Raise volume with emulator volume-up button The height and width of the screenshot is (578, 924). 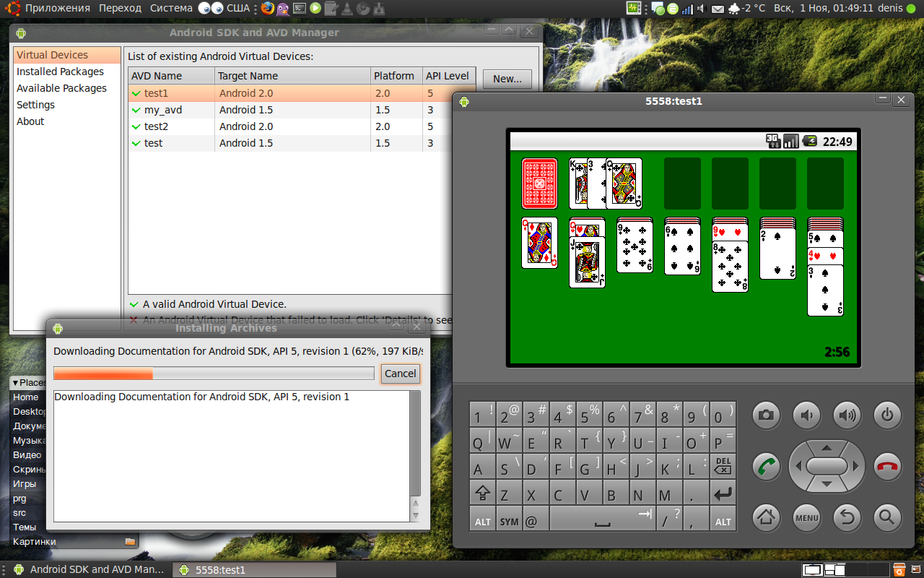click(x=847, y=415)
